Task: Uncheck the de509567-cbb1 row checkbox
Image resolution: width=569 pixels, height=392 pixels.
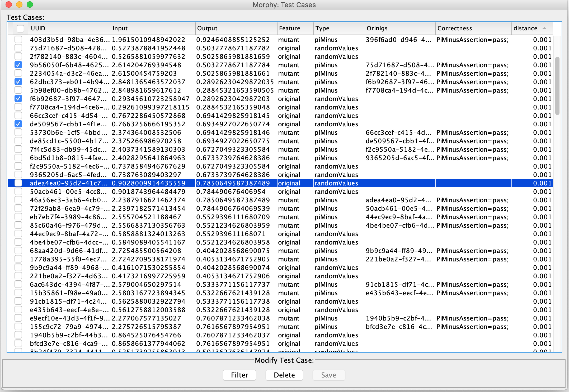Action: pyautogui.click(x=18, y=124)
